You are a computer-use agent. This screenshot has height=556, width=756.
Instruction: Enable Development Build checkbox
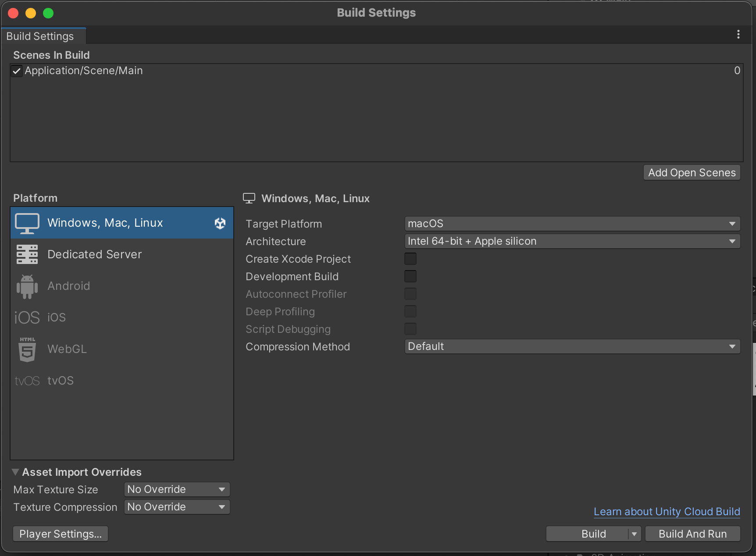point(410,276)
